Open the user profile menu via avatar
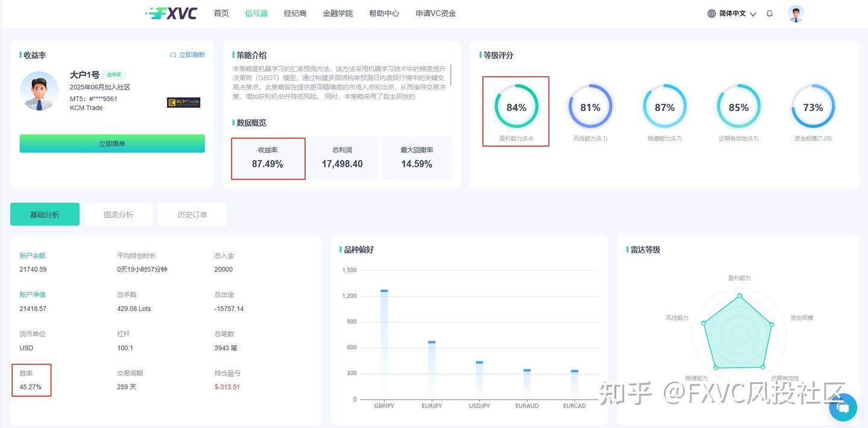The image size is (868, 428). [x=796, y=13]
